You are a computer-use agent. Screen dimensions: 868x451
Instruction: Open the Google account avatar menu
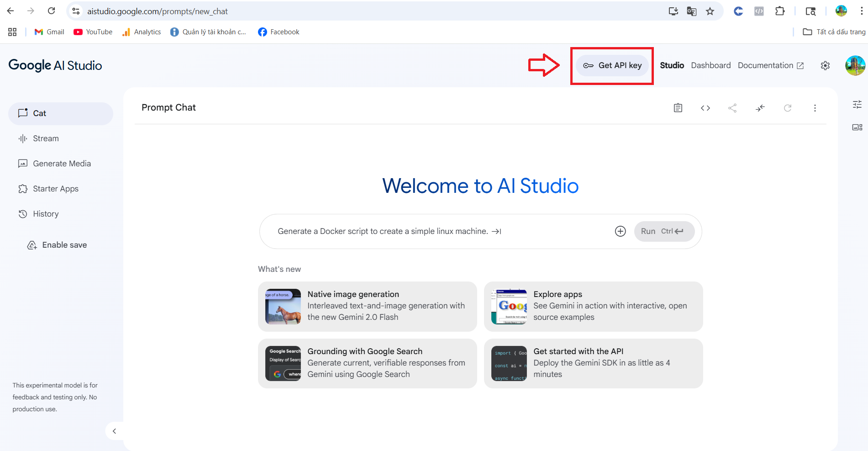[855, 66]
